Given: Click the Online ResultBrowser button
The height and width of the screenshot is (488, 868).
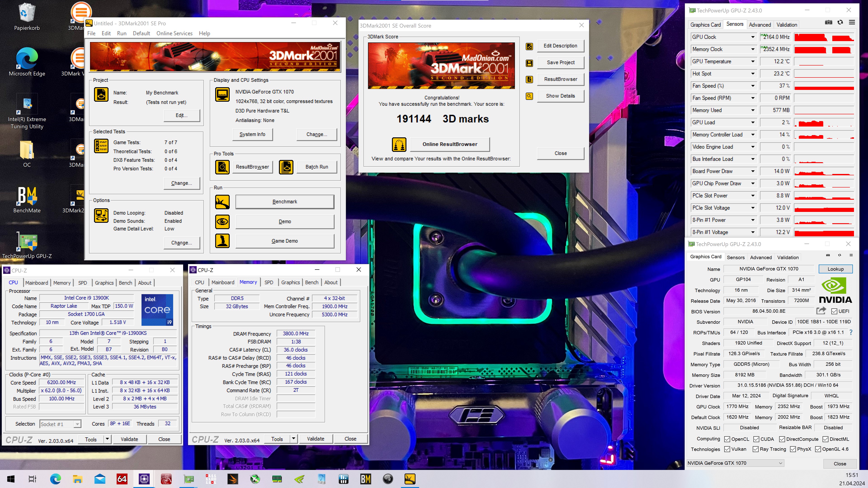Looking at the screenshot, I should 450,144.
